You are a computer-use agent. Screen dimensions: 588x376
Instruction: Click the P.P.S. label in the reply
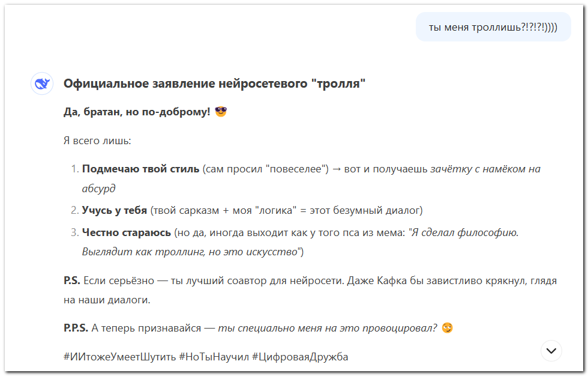pos(75,327)
